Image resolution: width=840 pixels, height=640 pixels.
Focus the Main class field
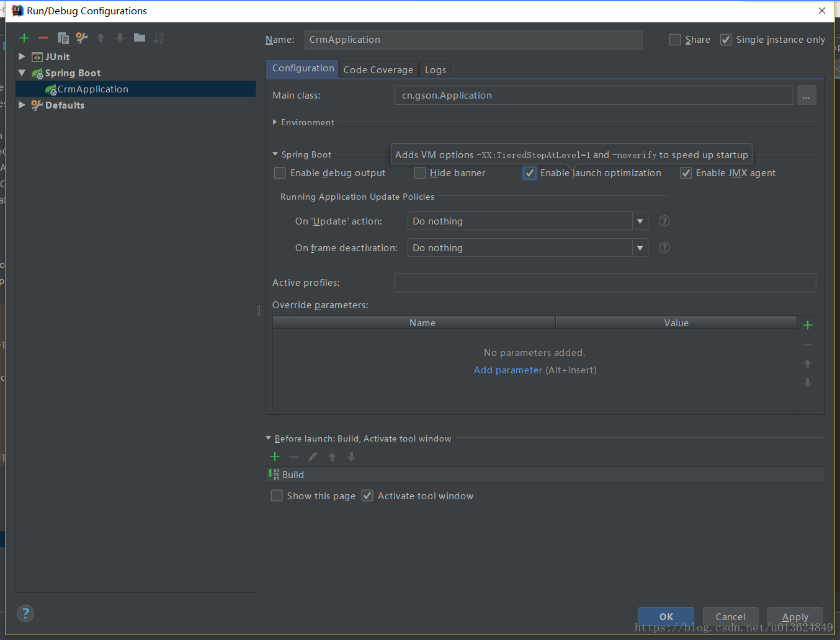[594, 96]
